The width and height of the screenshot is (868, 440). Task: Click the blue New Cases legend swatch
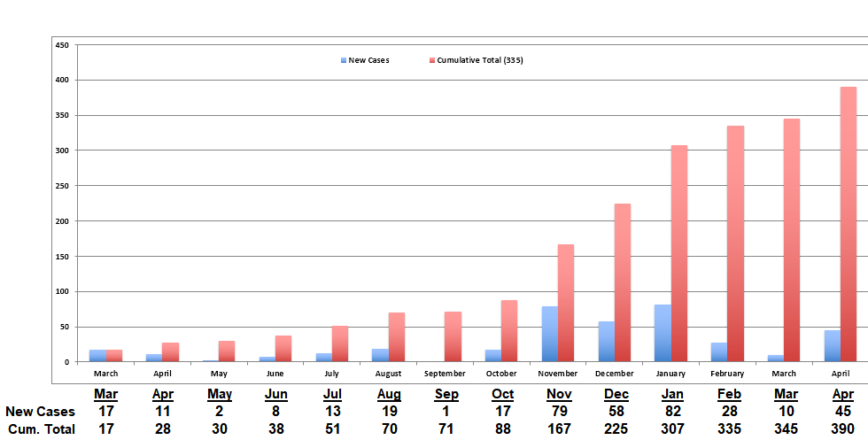coord(343,61)
